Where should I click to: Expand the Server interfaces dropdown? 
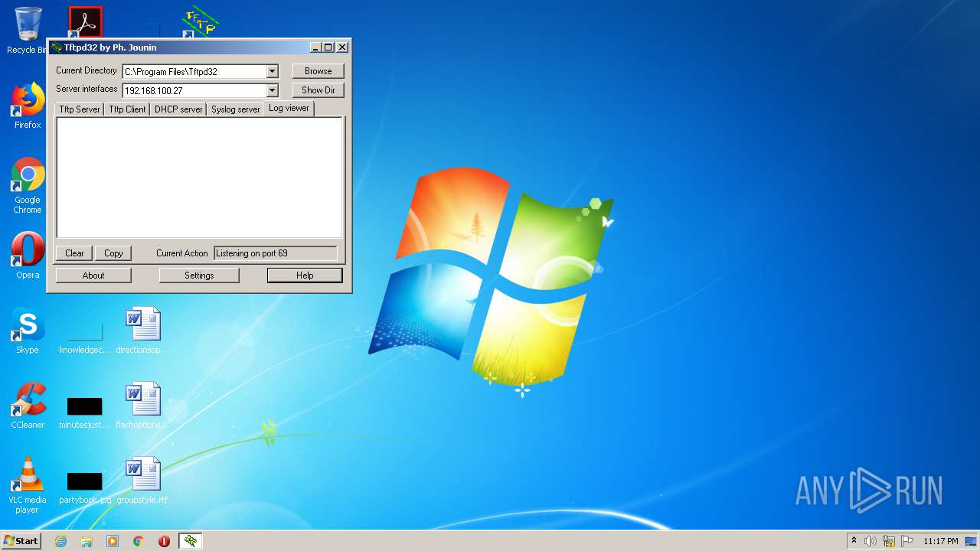pyautogui.click(x=272, y=90)
